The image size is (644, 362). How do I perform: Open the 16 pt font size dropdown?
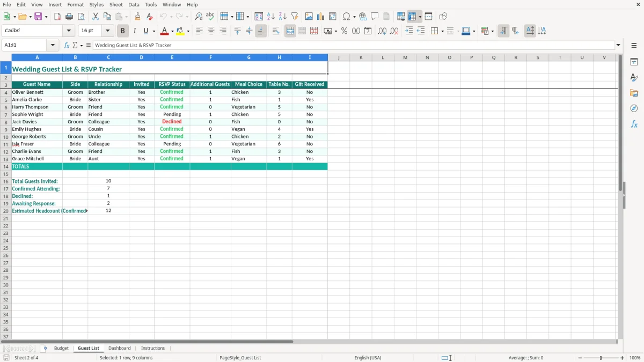(107, 31)
